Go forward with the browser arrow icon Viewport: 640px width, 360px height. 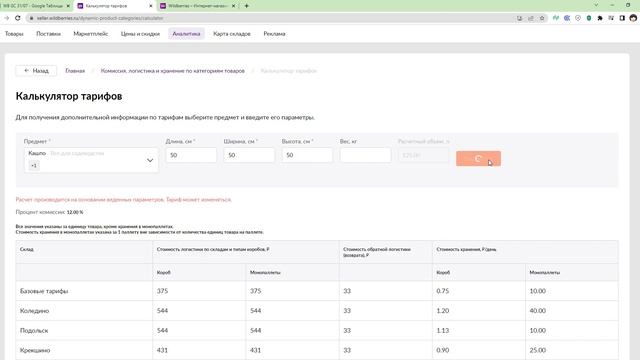[x=7, y=18]
